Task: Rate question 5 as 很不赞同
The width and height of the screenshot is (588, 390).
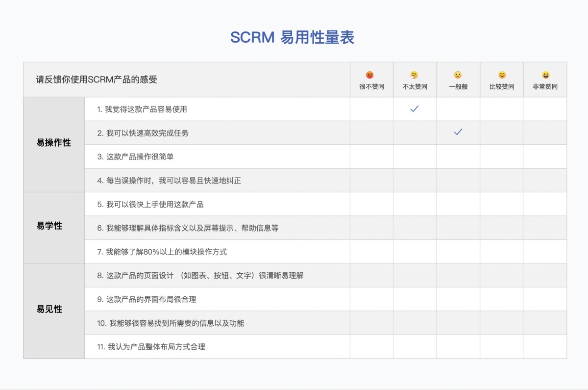Action: [x=371, y=204]
